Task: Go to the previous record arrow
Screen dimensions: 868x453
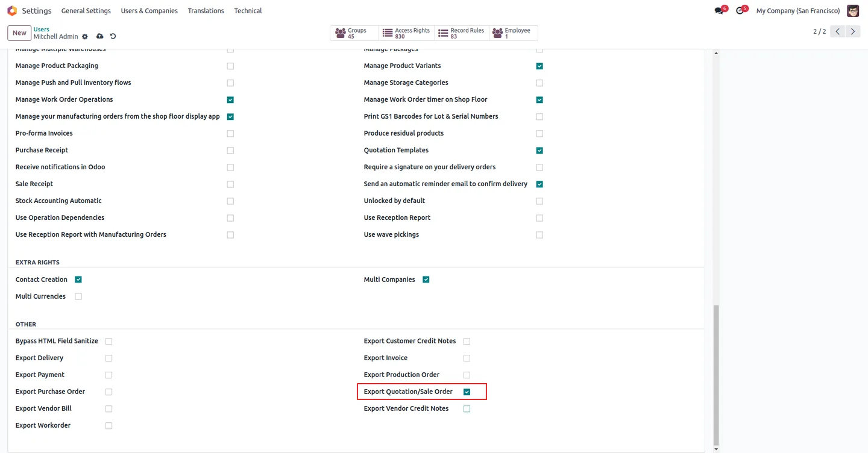Action: 838,31
